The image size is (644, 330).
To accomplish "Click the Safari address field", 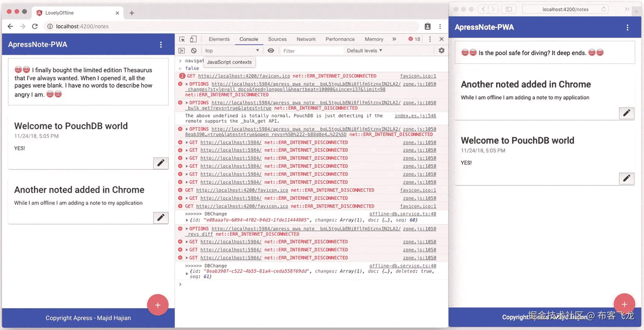I will coord(565,9).
